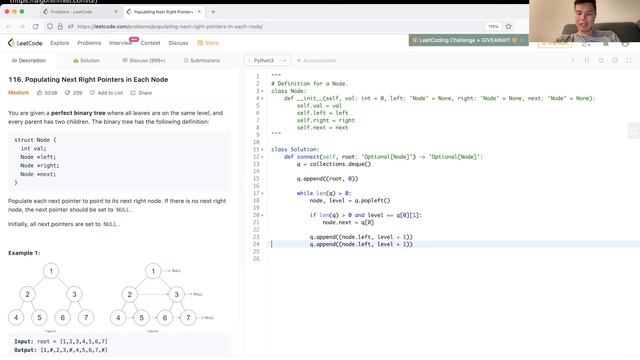Open Contest in the top navigation

pyautogui.click(x=150, y=43)
